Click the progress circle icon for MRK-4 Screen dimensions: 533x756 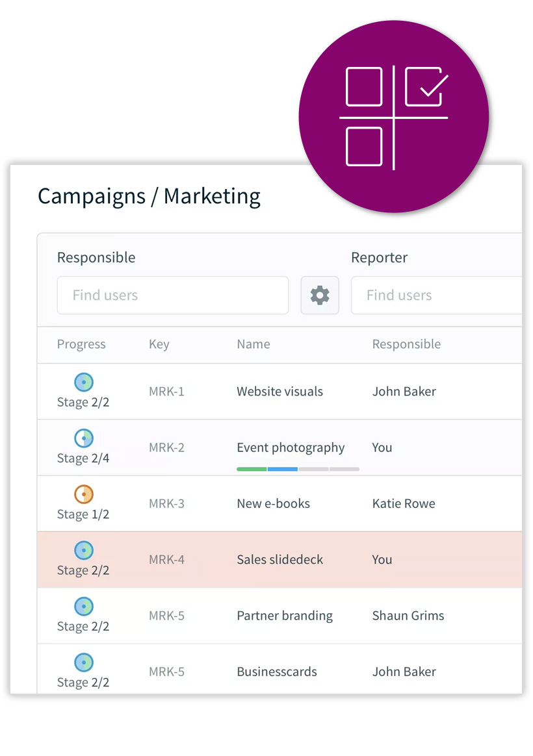[84, 551]
